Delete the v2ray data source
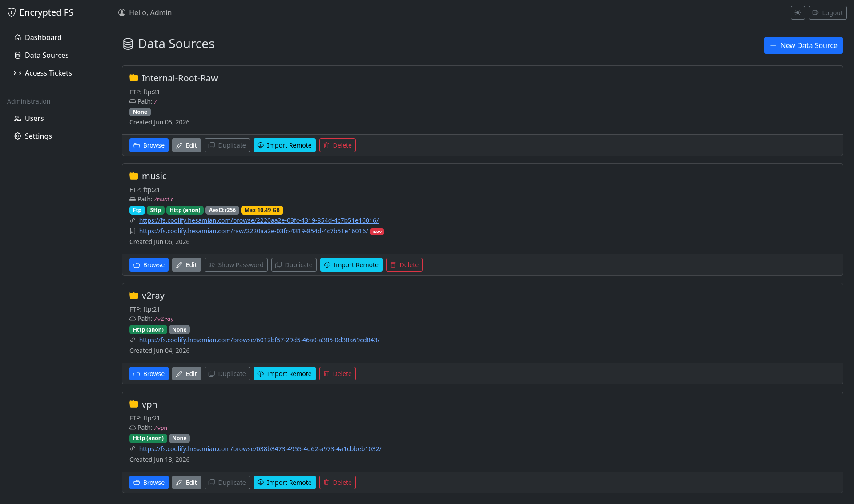854x504 pixels. click(x=338, y=374)
